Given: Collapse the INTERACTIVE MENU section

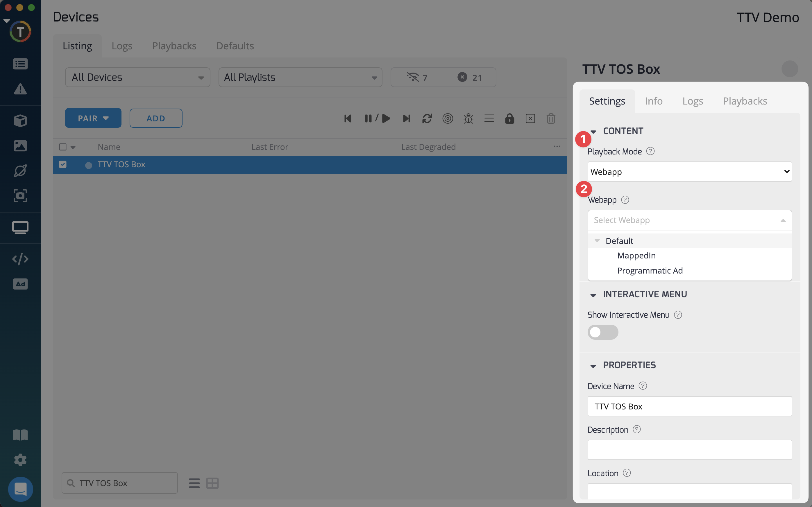Looking at the screenshot, I should tap(593, 295).
